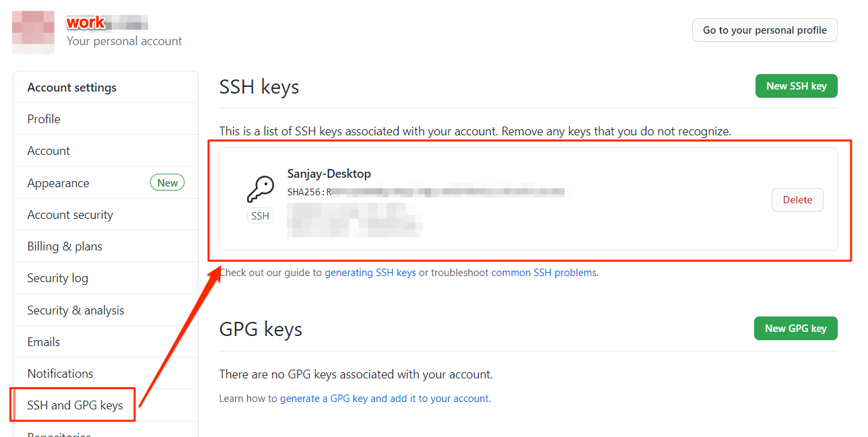Click the New badge beside Appearance

(167, 182)
